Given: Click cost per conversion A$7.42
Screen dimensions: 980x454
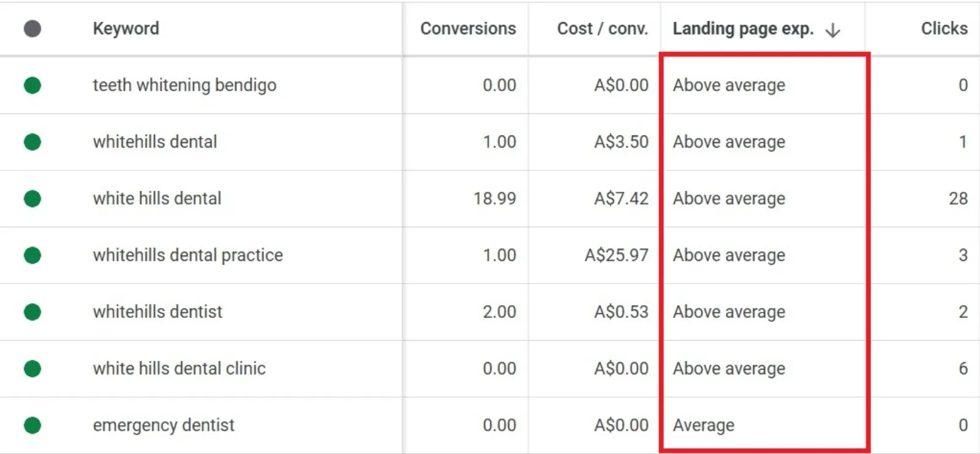Looking at the screenshot, I should [x=621, y=199].
